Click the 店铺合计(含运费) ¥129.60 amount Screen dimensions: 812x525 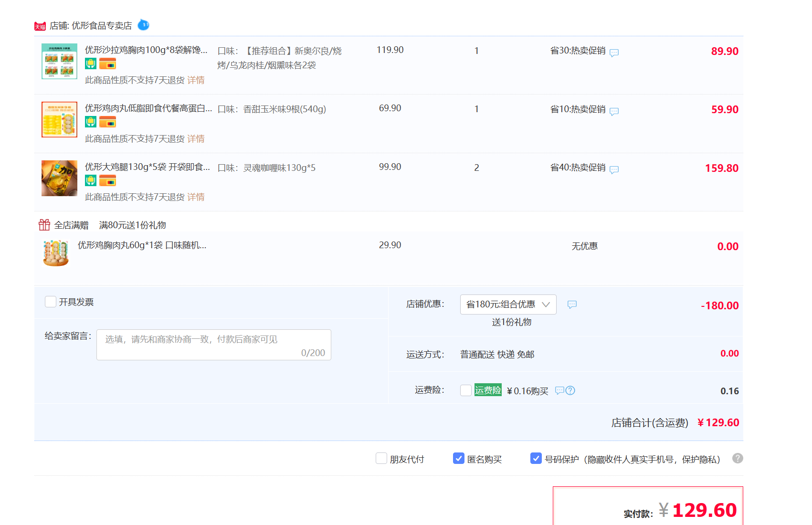pyautogui.click(x=718, y=422)
